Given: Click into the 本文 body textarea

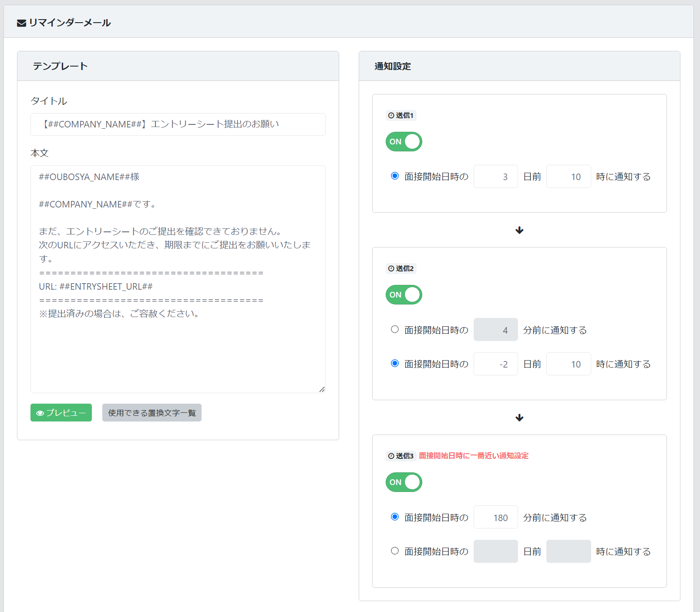Looking at the screenshot, I should pos(178,348).
